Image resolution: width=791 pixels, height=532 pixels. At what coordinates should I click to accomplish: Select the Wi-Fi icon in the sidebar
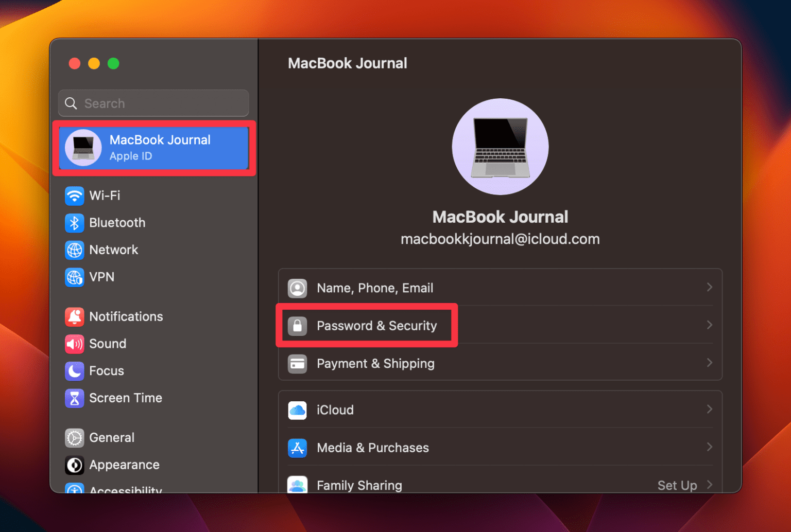(75, 196)
